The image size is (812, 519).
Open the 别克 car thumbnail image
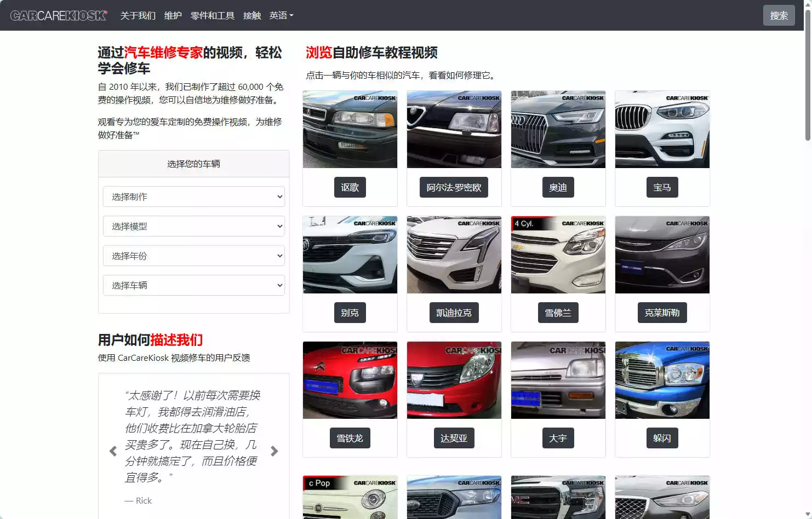tap(350, 255)
